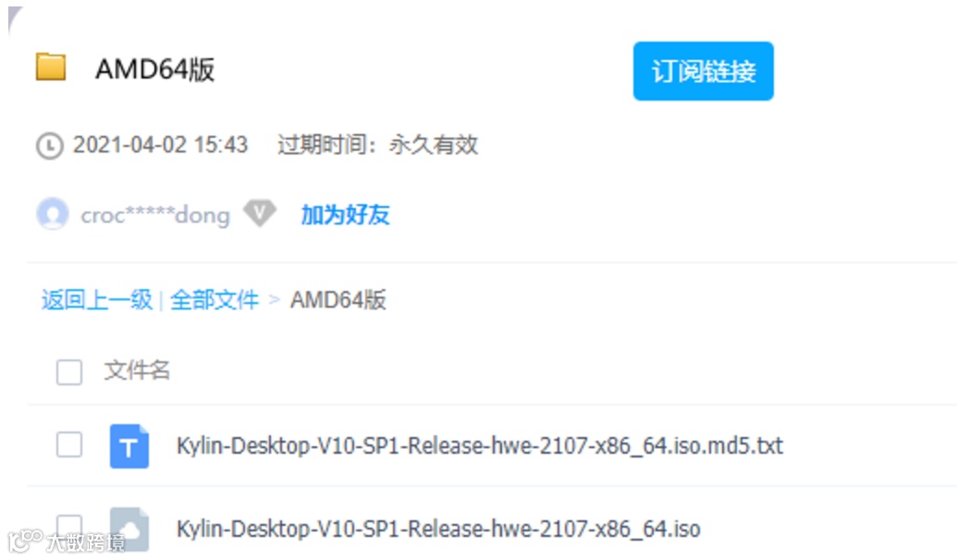
Task: Open the 全部文件 breadcrumb link
Action: pyautogui.click(x=215, y=299)
